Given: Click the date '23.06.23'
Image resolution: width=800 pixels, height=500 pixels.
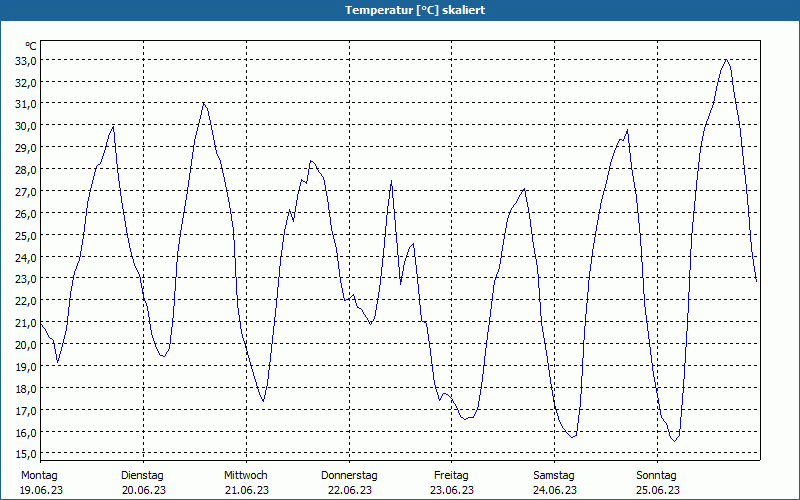Looking at the screenshot, I should (452, 490).
